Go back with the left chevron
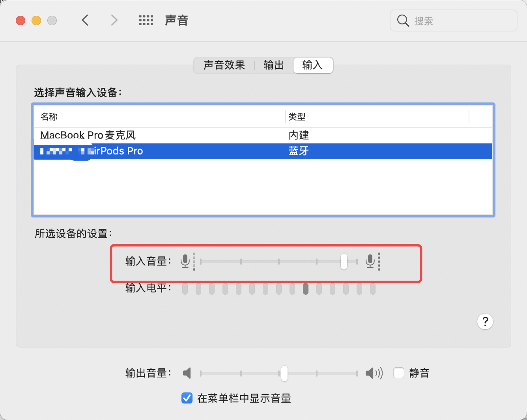Image resolution: width=527 pixels, height=420 pixels. coord(85,20)
